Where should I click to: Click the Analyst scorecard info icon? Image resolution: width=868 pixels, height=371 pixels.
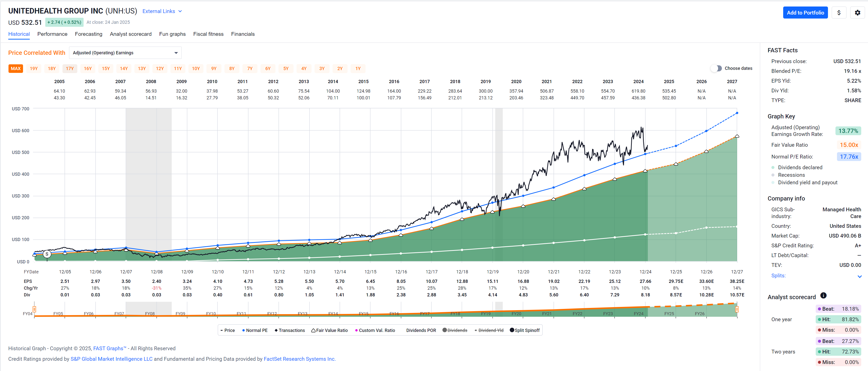823,295
